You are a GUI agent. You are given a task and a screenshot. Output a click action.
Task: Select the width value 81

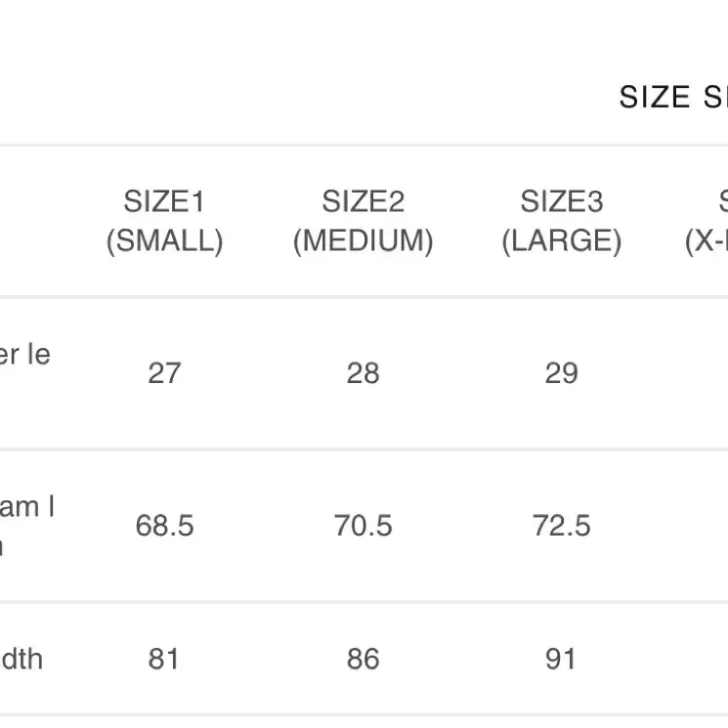(163, 659)
